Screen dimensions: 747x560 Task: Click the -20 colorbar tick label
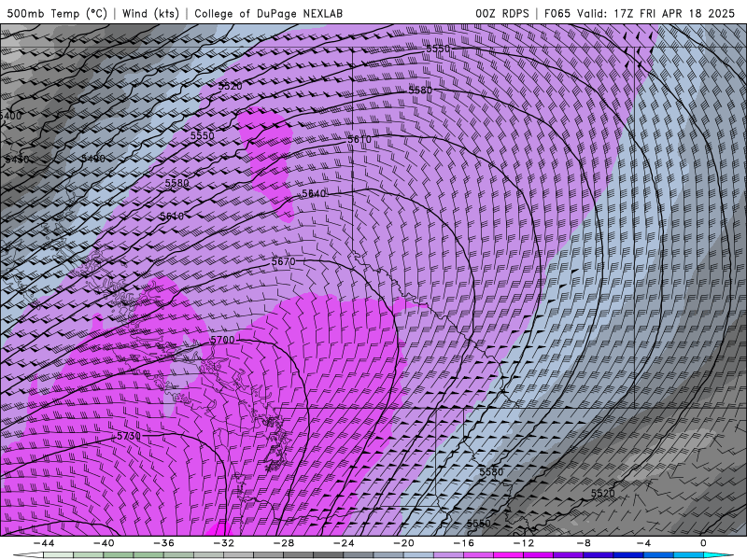[404, 543]
